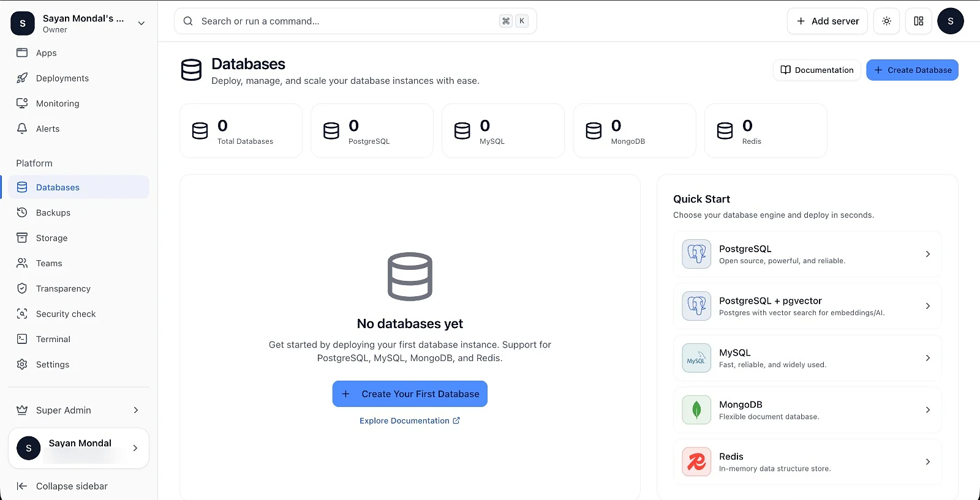980x500 pixels.
Task: Select the MySQL logo in Quick Start
Action: click(696, 358)
